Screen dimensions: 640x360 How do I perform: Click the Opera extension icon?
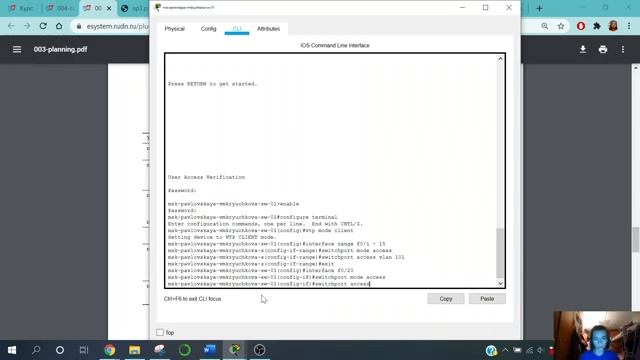pyautogui.click(x=581, y=26)
